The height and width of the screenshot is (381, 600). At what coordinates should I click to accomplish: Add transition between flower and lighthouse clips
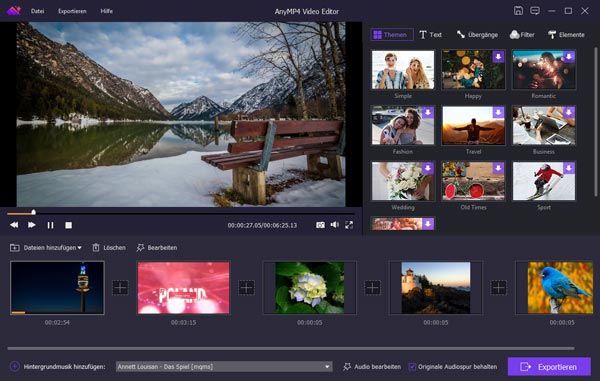point(373,288)
